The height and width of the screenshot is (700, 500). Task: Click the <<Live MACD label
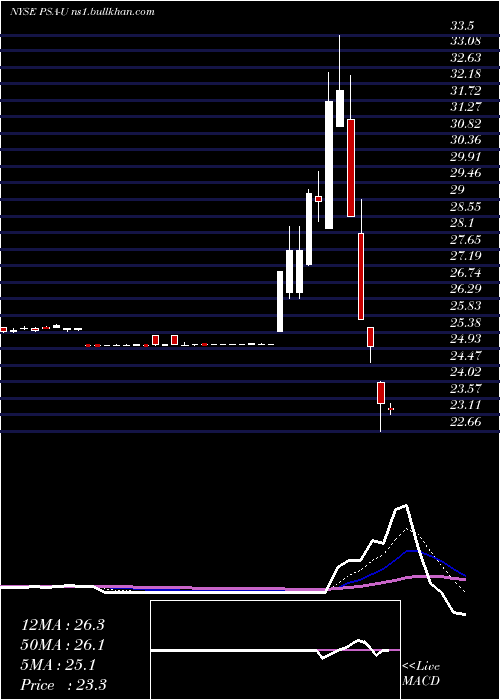point(421,673)
